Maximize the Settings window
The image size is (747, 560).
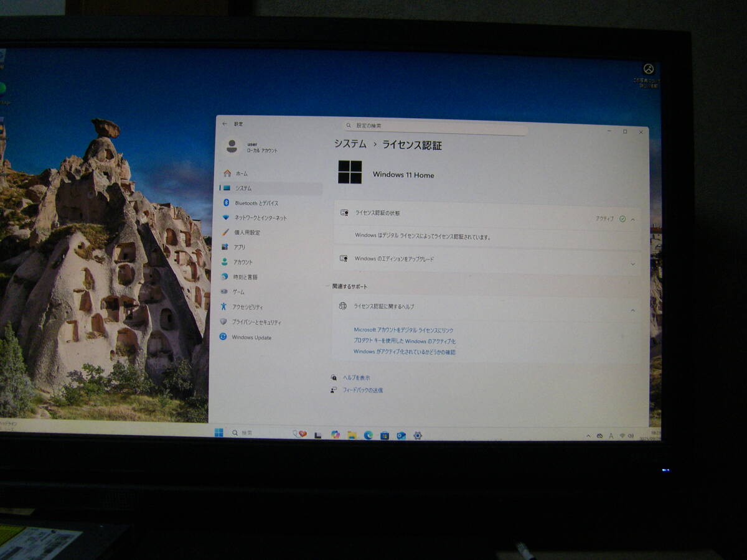(x=625, y=131)
